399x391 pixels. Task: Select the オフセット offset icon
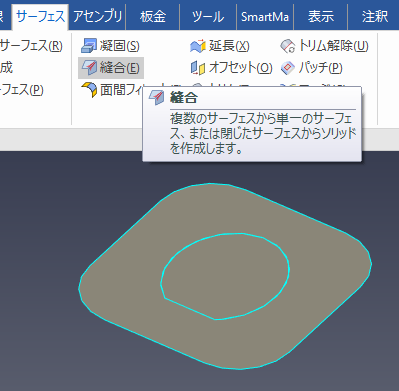pos(198,68)
